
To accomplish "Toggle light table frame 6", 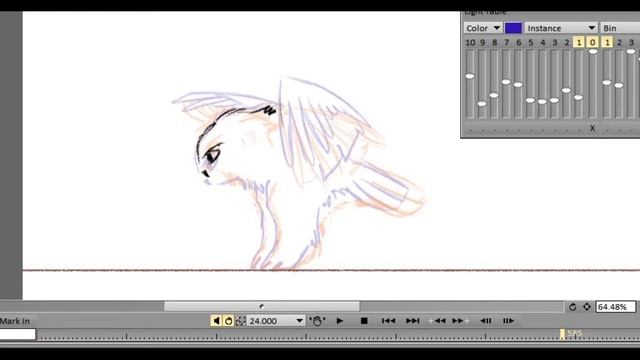I will pos(519,42).
